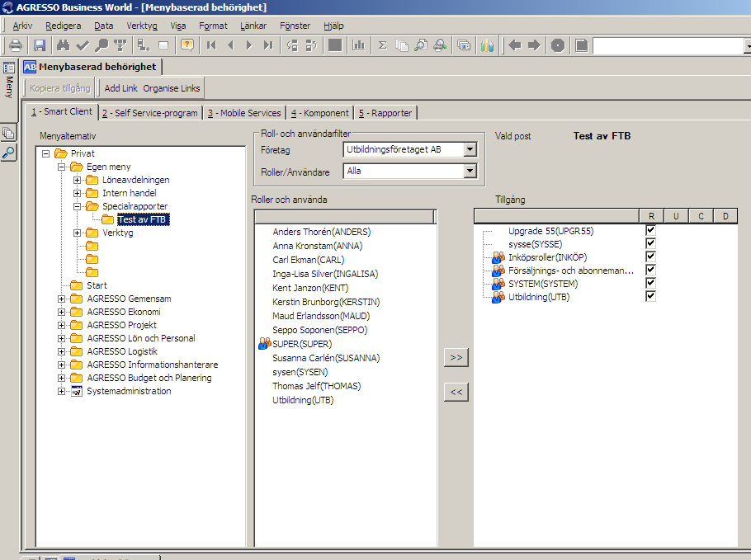
Task: Click the print preview icon
Action: (x=421, y=45)
